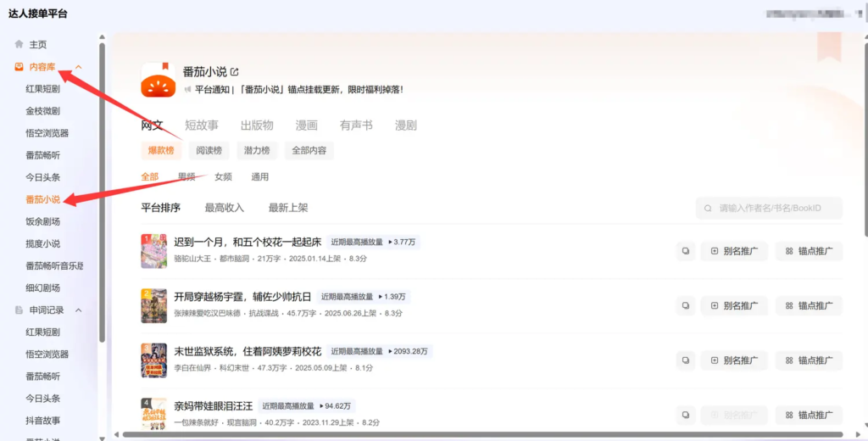Open 今日头条 under 内容库
868x441 pixels.
click(42, 177)
